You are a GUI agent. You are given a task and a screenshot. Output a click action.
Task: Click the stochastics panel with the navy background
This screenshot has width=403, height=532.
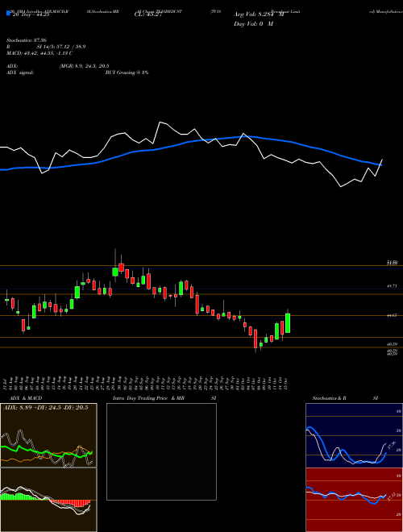[x=354, y=435]
